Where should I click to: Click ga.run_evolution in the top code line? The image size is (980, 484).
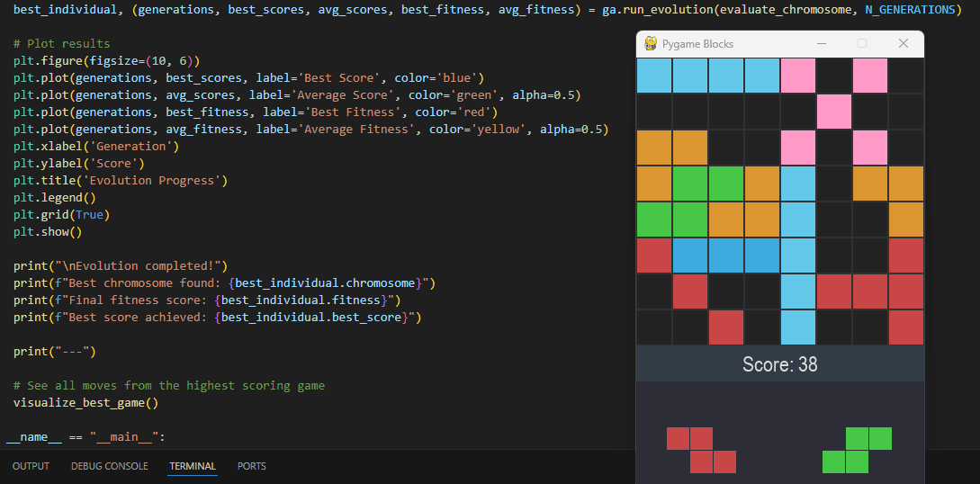tap(659, 10)
